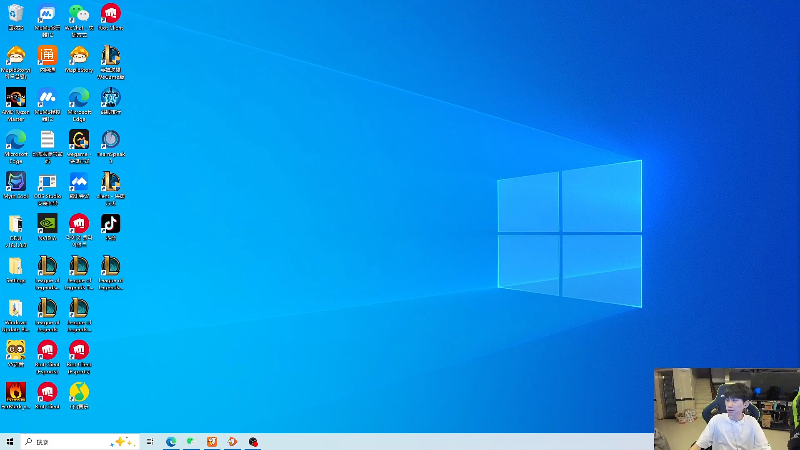Open the Recycle Bin desktop icon
The image size is (800, 450).
16,13
